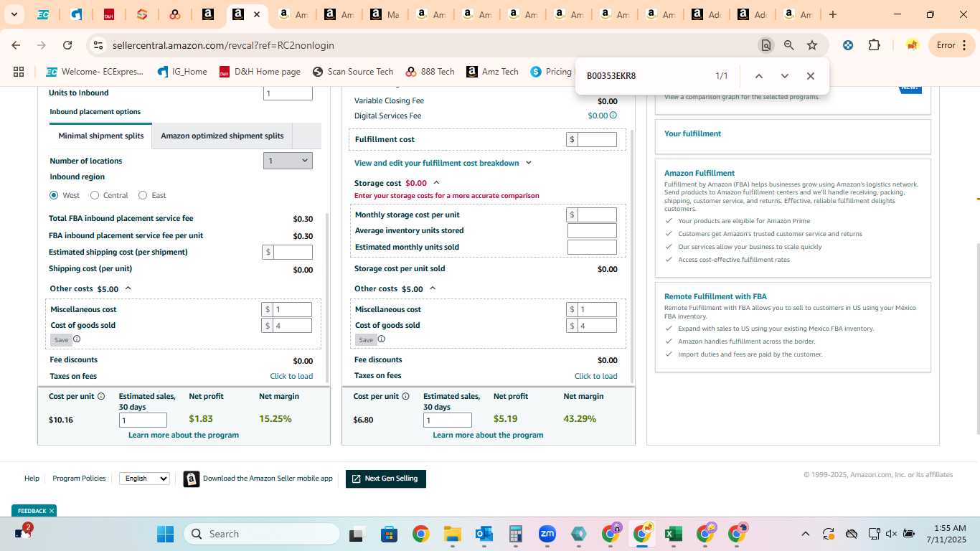Switch to Amazon optimized shipment splits tab
The width and height of the screenshot is (980, 551).
pos(222,136)
